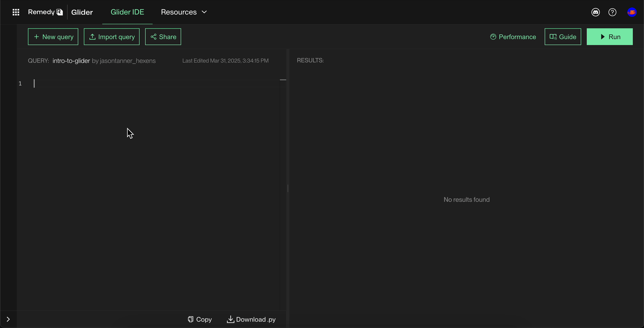Download query as .py file
The height and width of the screenshot is (328, 644).
pyautogui.click(x=251, y=319)
